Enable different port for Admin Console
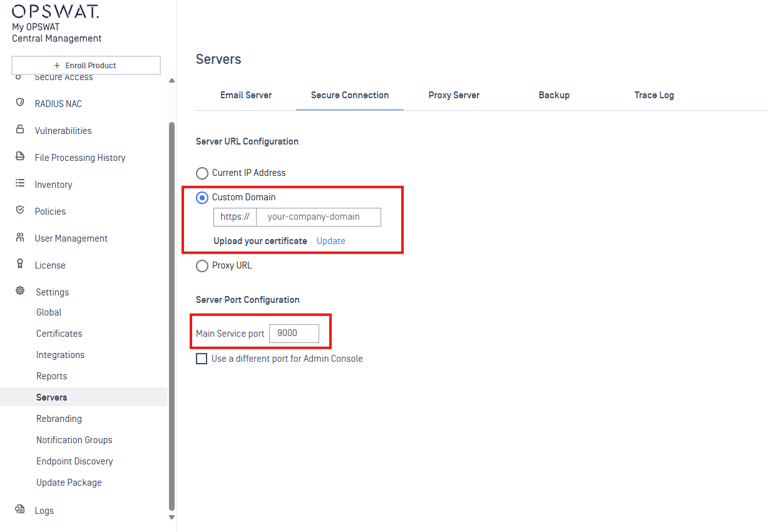Screen dimensions: 768x532 202,359
